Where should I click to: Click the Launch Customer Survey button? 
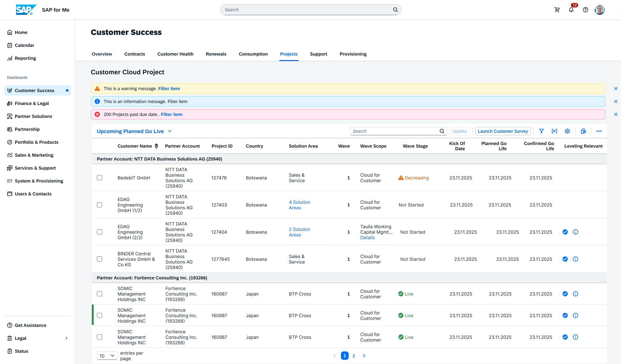(x=503, y=131)
